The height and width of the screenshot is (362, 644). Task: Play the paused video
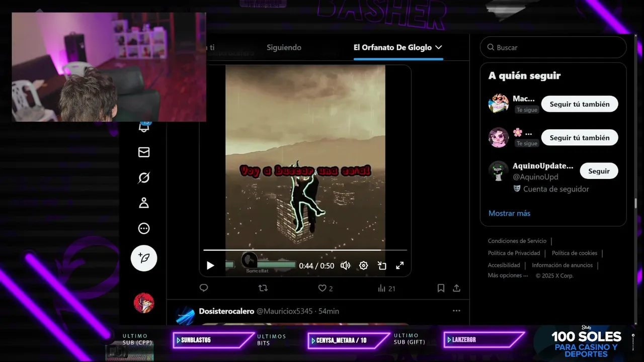(210, 265)
